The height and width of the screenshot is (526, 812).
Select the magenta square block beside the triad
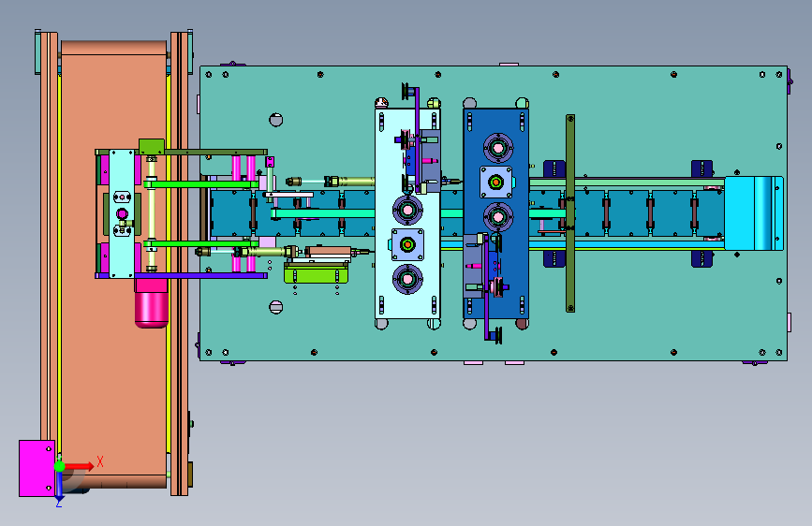pos(37,468)
